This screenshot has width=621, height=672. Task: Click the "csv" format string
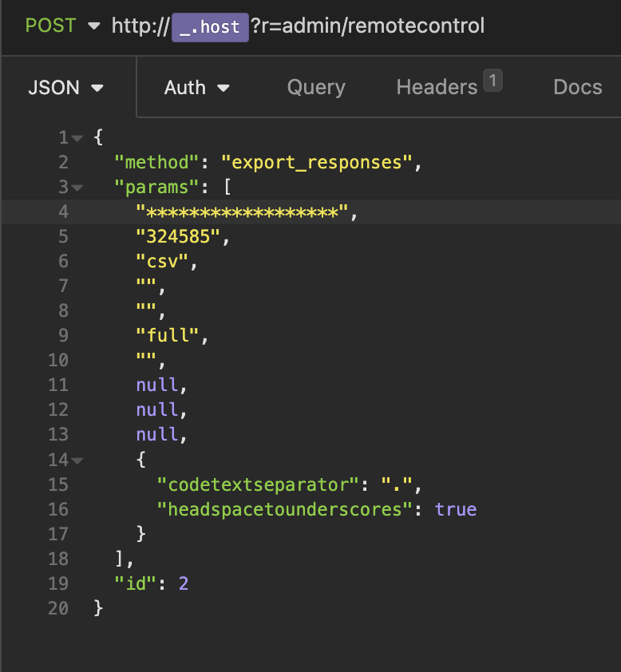pos(166,262)
